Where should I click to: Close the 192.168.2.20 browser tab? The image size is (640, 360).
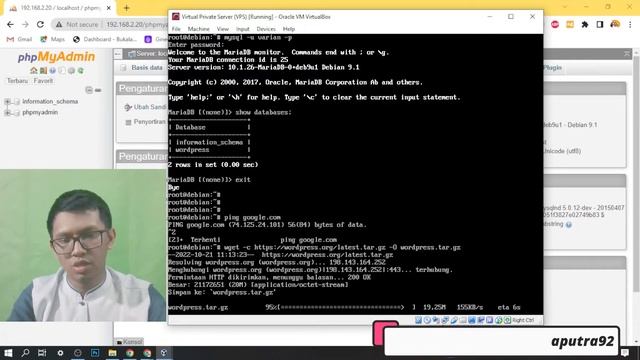click(x=109, y=8)
